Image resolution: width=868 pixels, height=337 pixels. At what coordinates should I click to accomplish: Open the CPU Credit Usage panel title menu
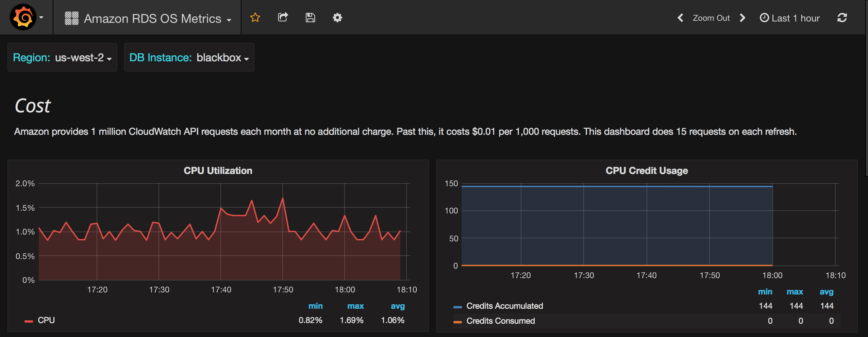[x=647, y=171]
